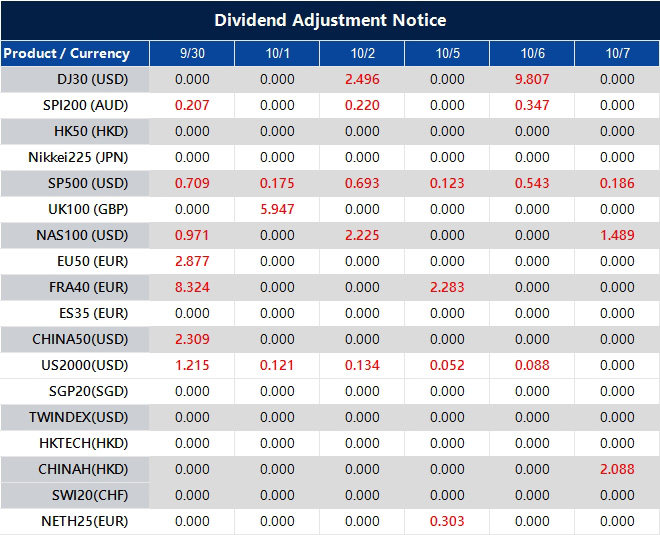Select the 10/6 date column header
This screenshot has width=660, height=535.
532,53
